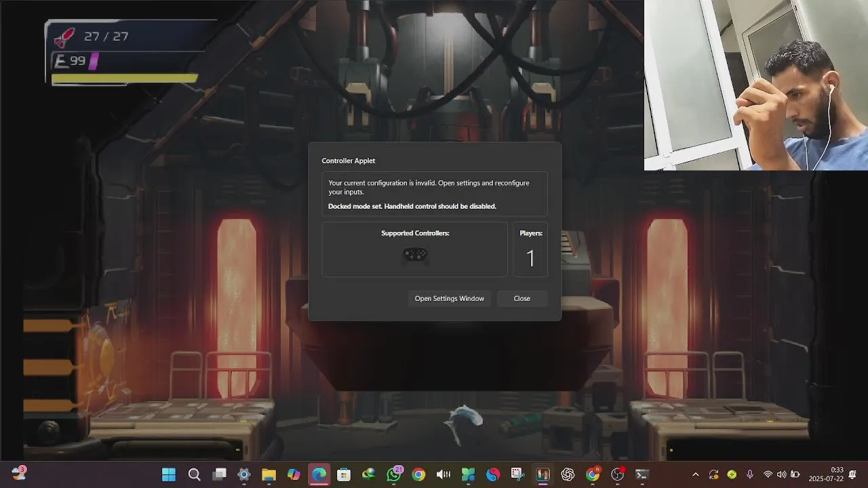Close the Controller Applet dialog
868x488 pixels.
click(521, 298)
